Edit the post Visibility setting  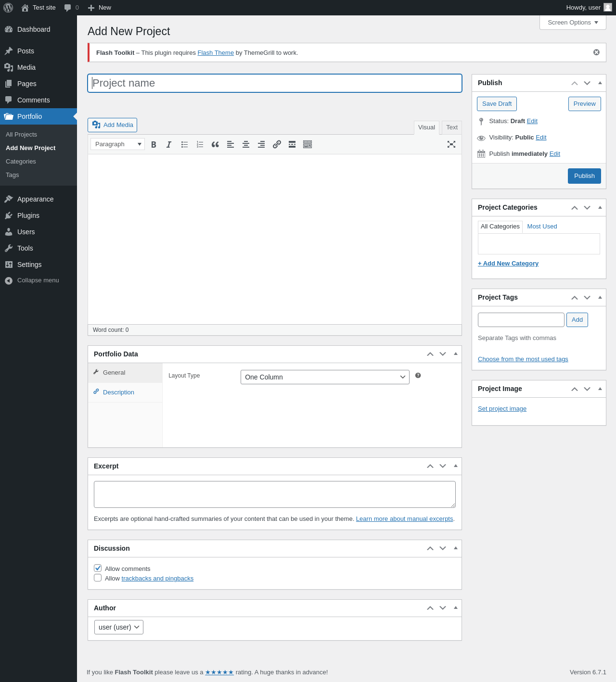pos(541,138)
